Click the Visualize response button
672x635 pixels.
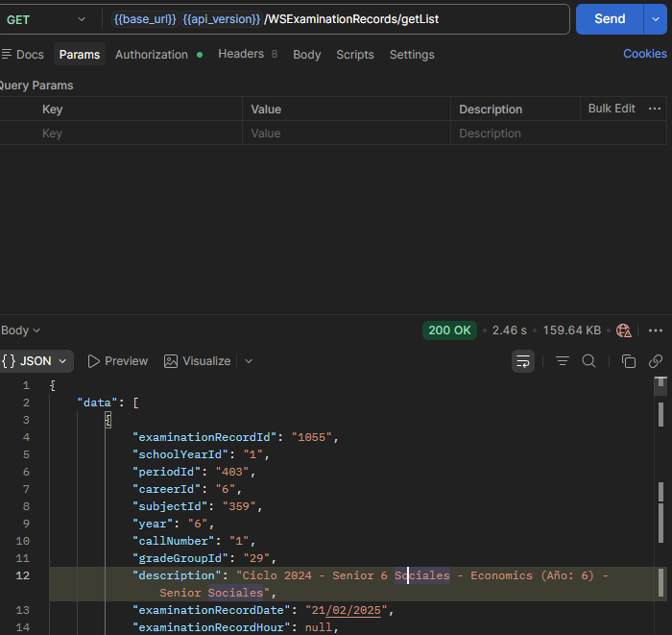[197, 361]
